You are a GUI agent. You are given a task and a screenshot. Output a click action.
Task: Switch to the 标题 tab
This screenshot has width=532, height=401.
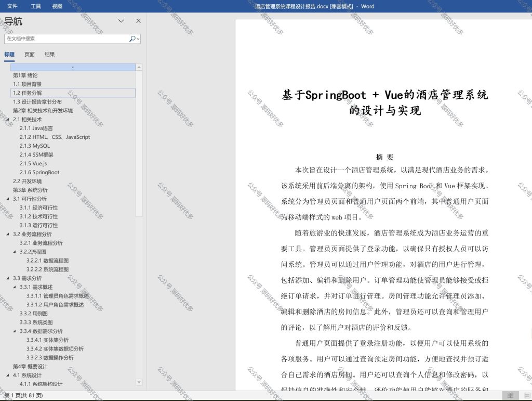(x=9, y=54)
